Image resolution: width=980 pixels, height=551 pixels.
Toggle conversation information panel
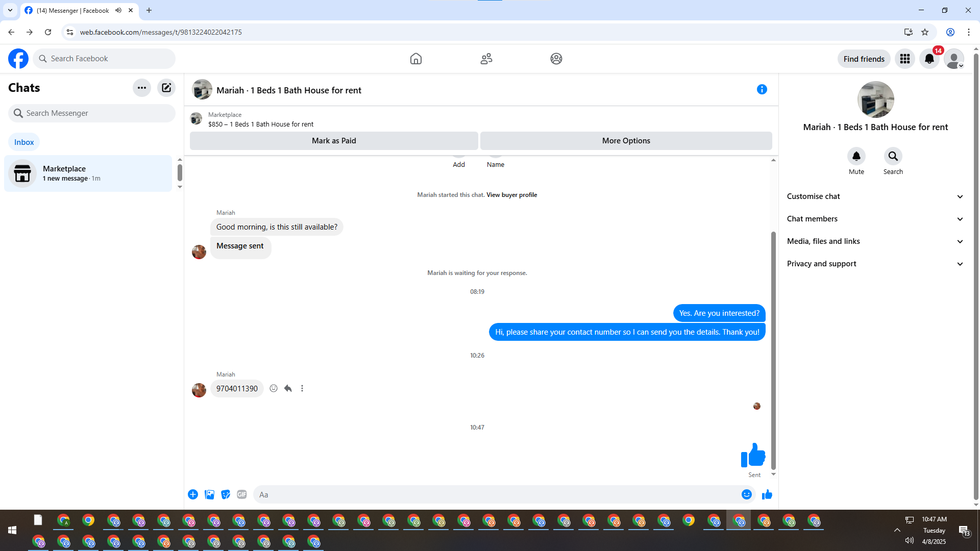coord(762,89)
